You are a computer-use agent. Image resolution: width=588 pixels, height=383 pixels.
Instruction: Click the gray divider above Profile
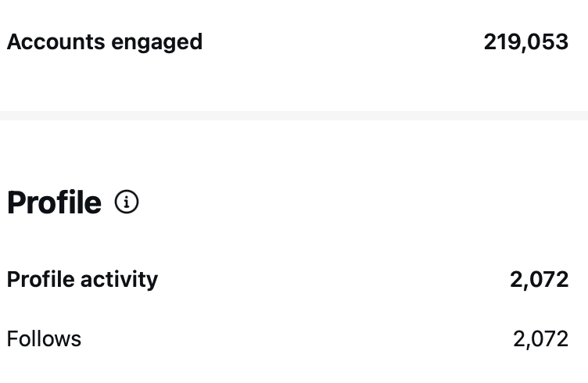pos(294,116)
